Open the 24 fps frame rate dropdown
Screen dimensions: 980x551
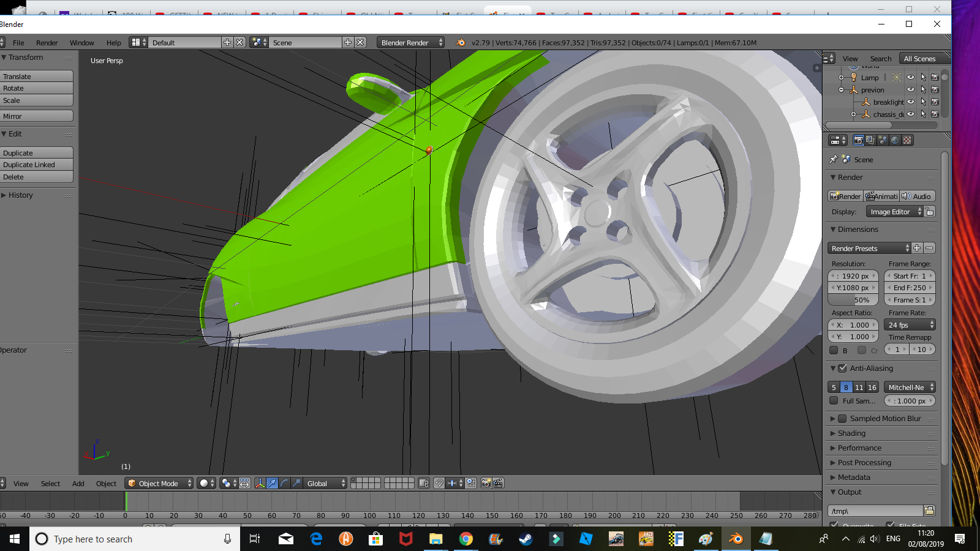pyautogui.click(x=910, y=325)
